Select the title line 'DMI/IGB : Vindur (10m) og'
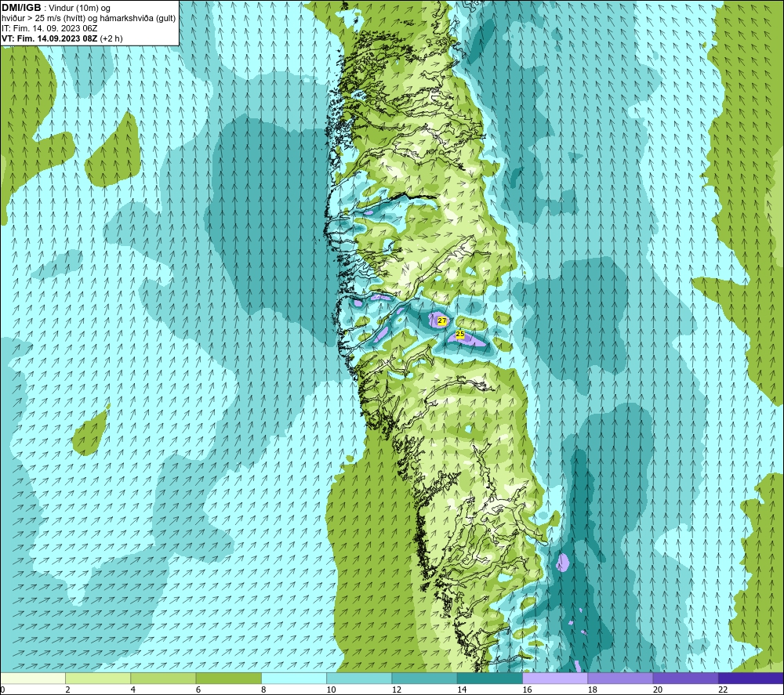The height and width of the screenshot is (695, 784). 56,8
